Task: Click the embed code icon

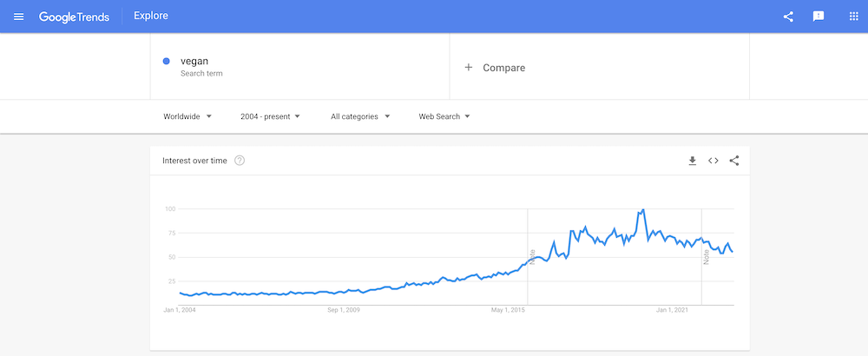Action: click(713, 161)
